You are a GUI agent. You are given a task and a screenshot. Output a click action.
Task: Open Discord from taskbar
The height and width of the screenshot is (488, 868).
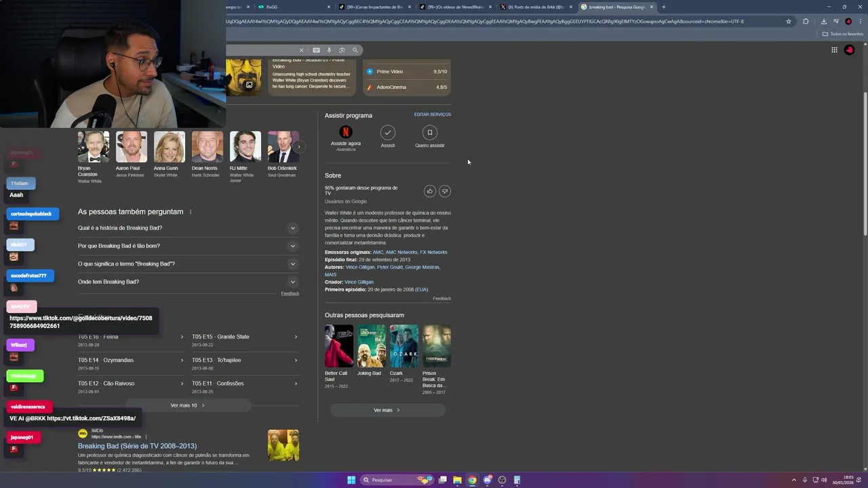click(x=487, y=480)
